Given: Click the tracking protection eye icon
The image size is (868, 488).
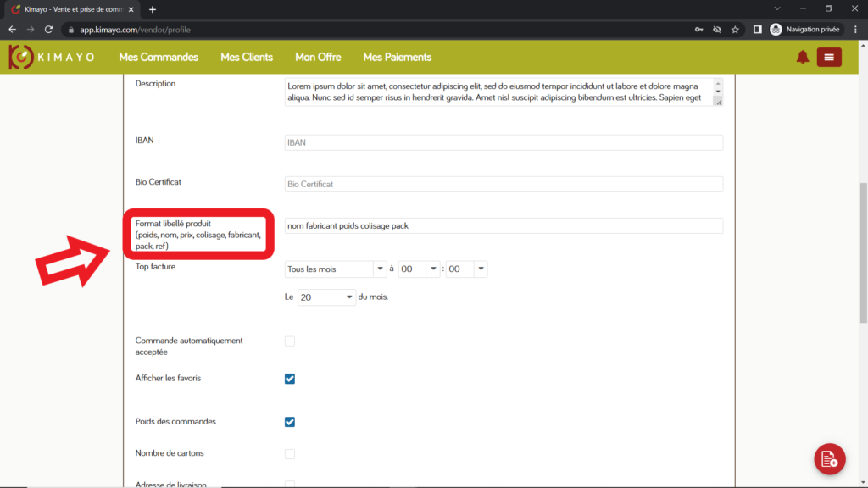Looking at the screenshot, I should pos(717,30).
